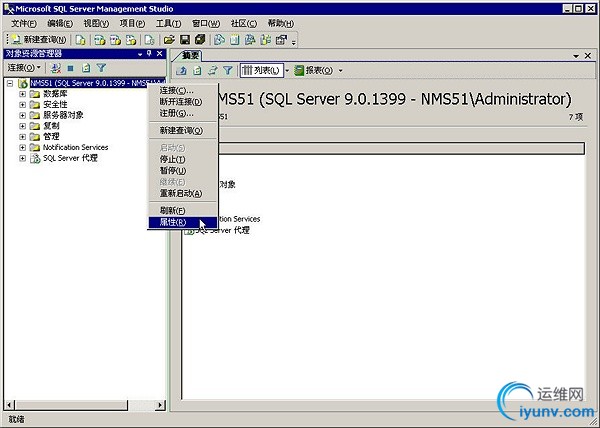Click left arrow of Object Explorer horizontal scrollbar
Image resolution: width=600 pixels, height=428 pixels.
(10, 405)
